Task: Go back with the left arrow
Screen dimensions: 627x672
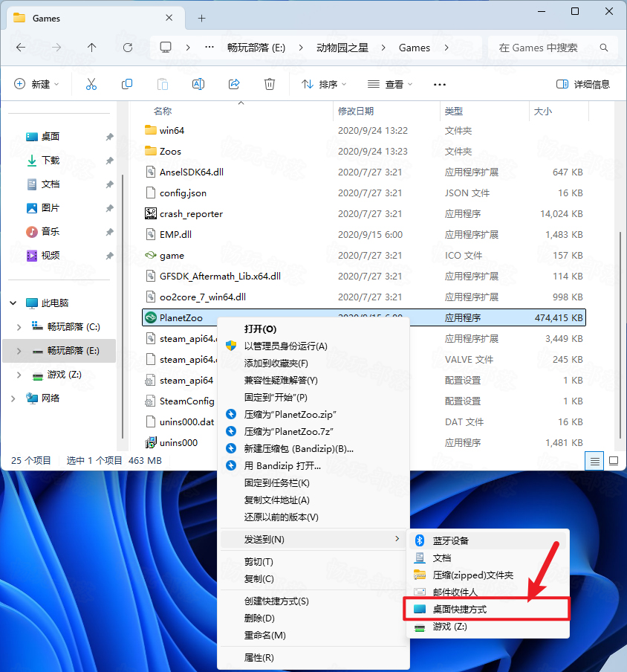Action: (21, 48)
